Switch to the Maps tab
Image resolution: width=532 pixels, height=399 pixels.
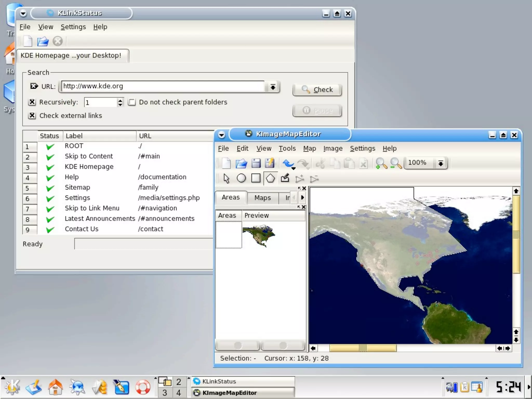click(x=263, y=198)
